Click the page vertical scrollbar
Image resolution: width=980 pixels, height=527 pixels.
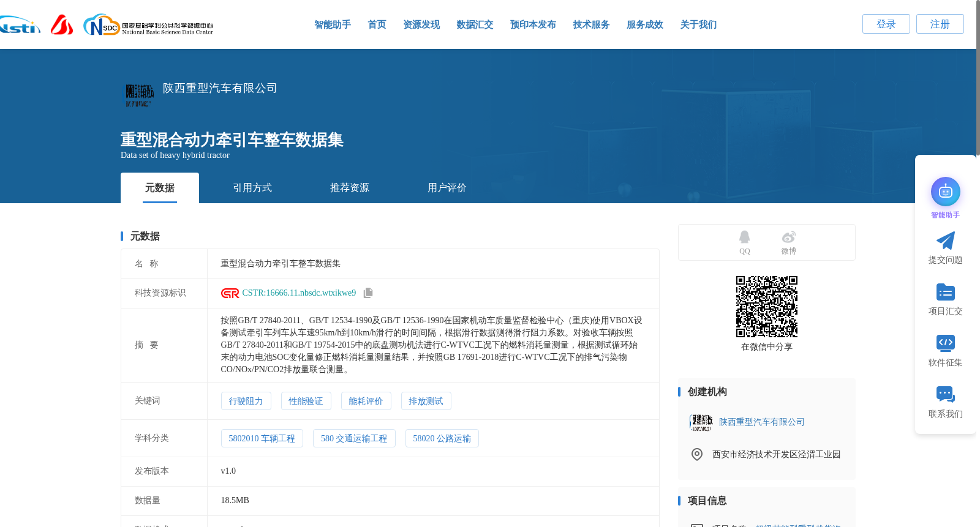pos(978,78)
